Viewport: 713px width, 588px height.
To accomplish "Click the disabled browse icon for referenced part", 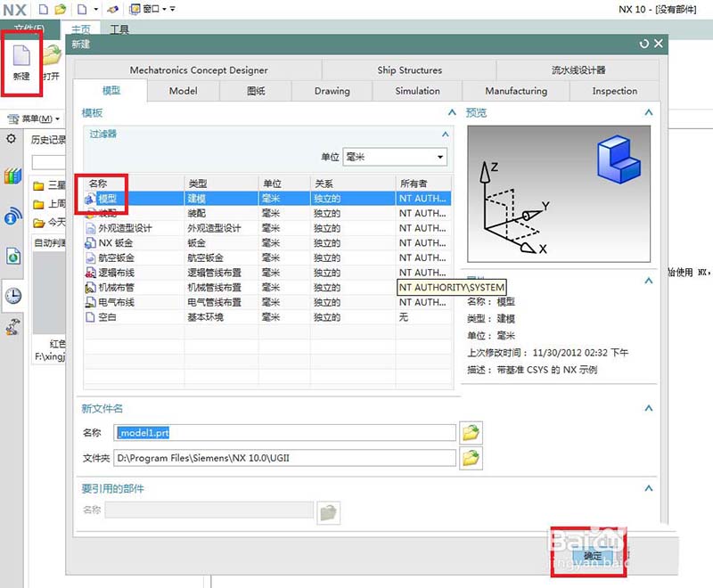I will point(328,512).
